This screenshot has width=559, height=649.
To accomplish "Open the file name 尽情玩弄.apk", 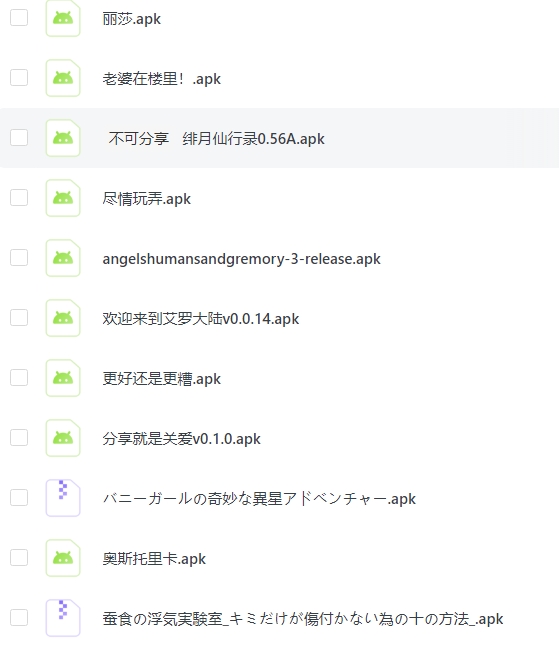I will 146,199.
